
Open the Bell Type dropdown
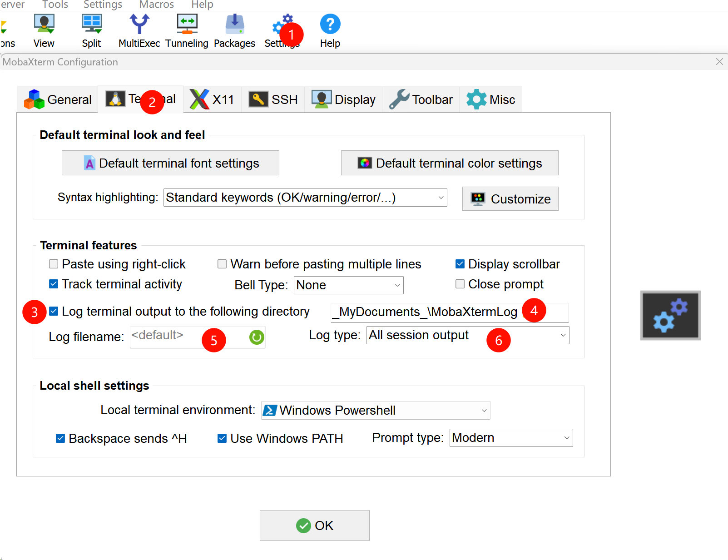349,285
